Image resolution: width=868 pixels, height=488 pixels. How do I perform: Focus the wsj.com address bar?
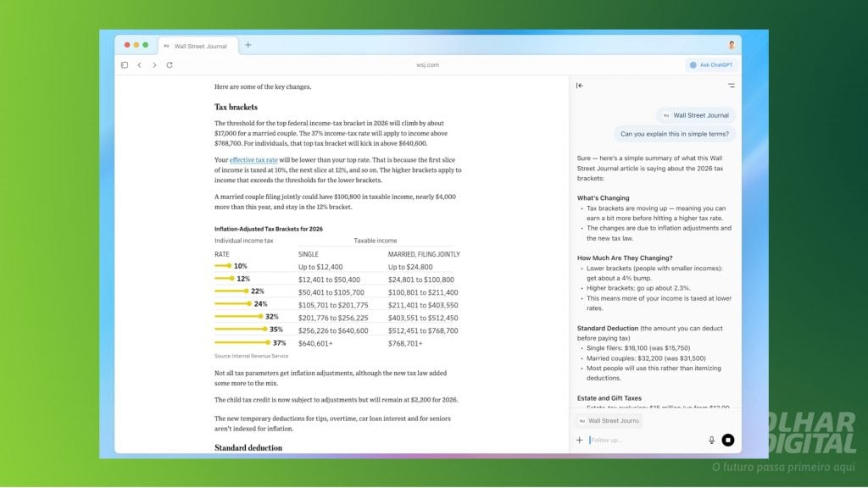click(x=427, y=64)
